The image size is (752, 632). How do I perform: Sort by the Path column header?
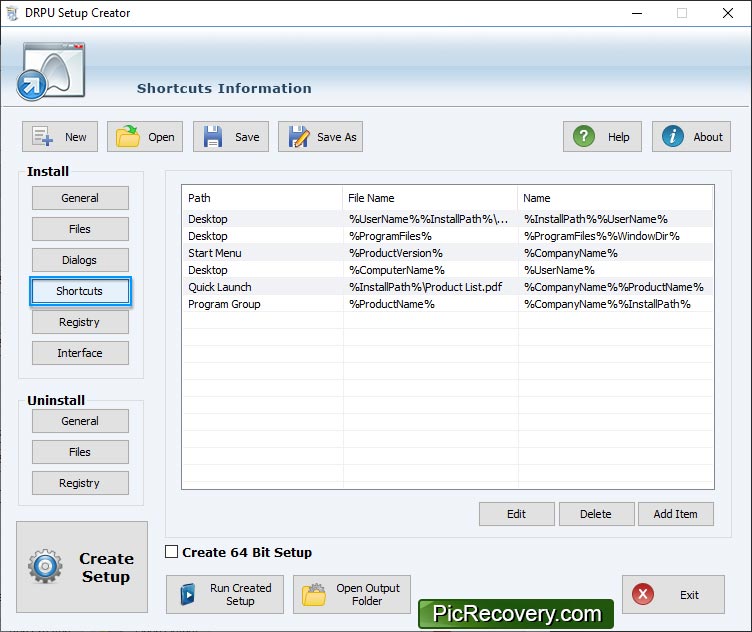(262, 198)
